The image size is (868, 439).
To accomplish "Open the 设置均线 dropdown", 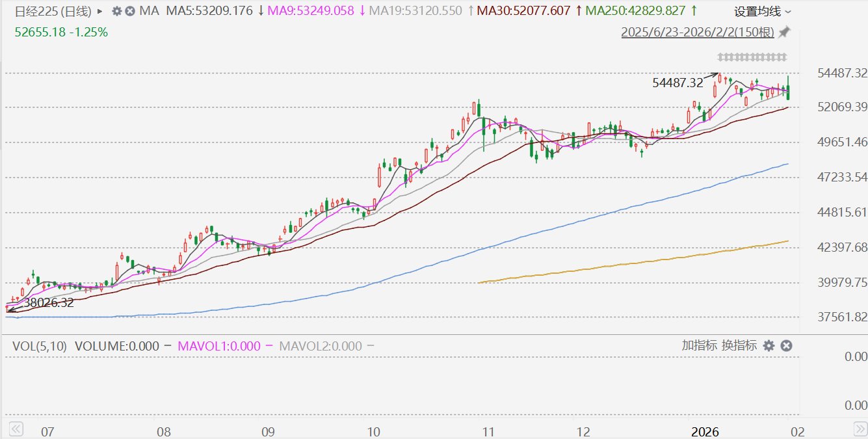I will (x=763, y=12).
